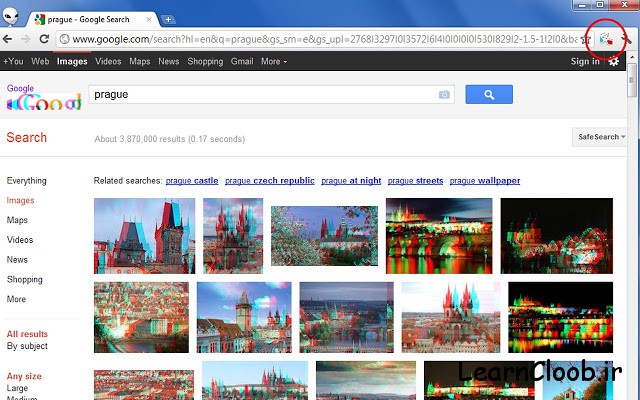
Task: Open related search prague czech republic
Action: [270, 181]
